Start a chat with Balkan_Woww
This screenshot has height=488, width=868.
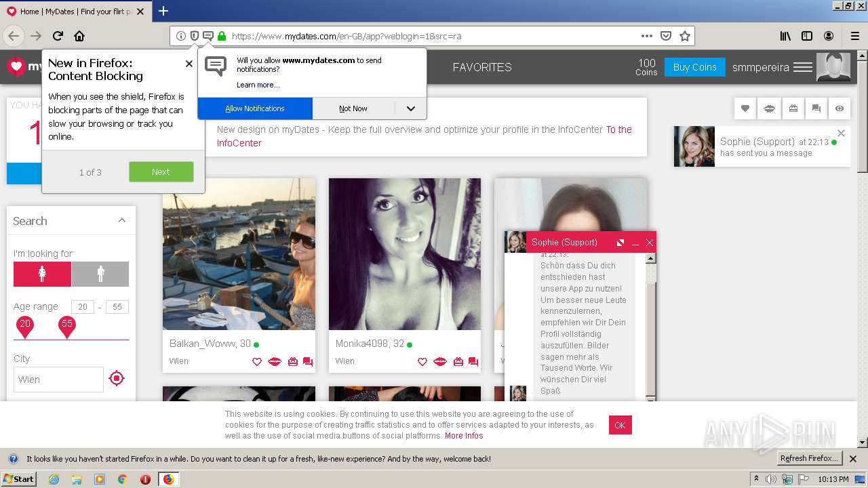pyautogui.click(x=308, y=362)
